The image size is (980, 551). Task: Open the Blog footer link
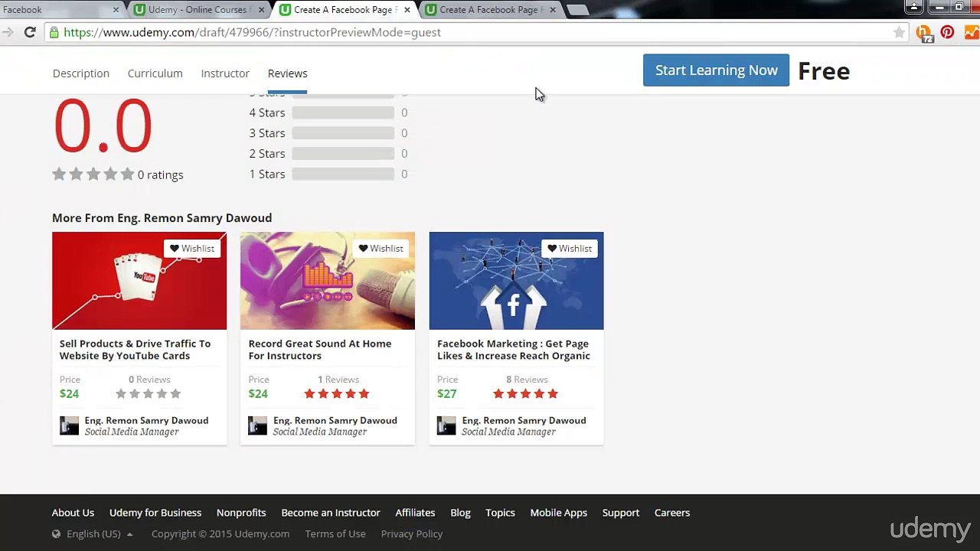[x=460, y=513]
